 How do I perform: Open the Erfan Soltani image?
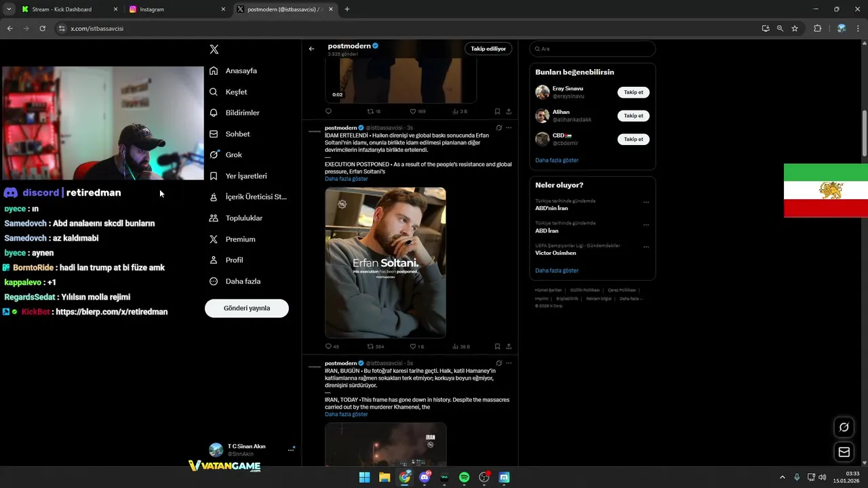[x=385, y=263]
